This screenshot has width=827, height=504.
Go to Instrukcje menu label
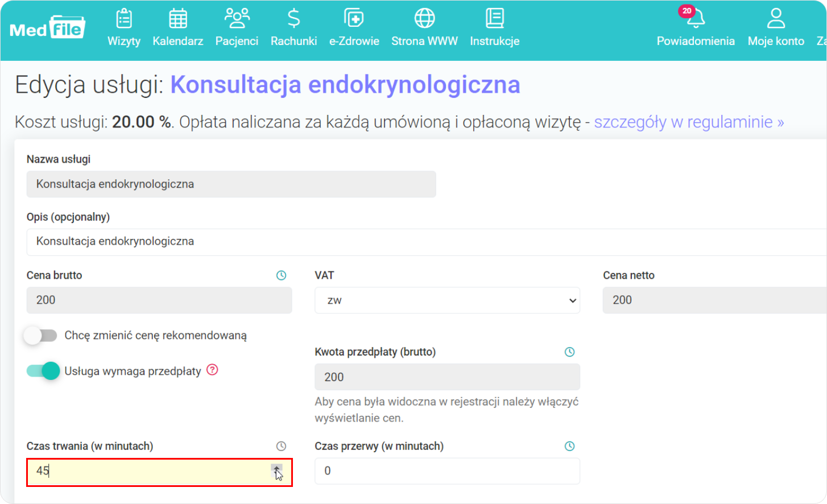click(x=495, y=41)
